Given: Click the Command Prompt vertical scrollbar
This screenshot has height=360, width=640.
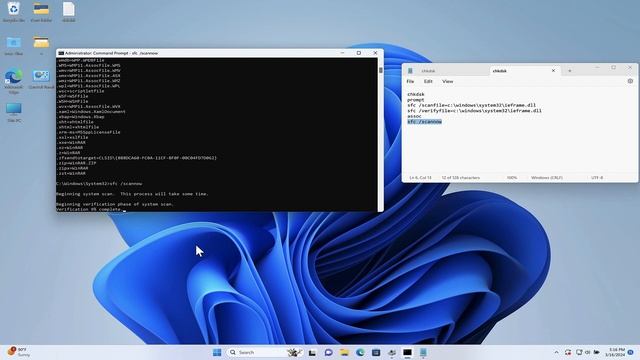Looking at the screenshot, I should [x=380, y=135].
